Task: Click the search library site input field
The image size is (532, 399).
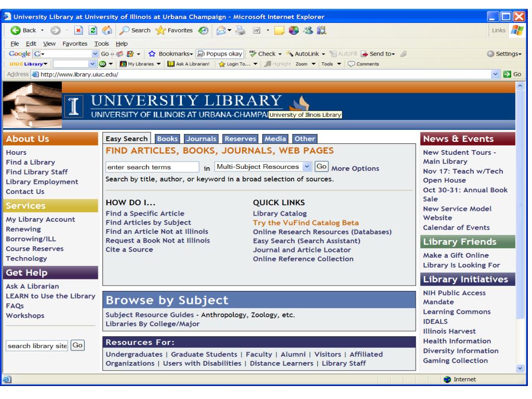Action: [x=37, y=345]
